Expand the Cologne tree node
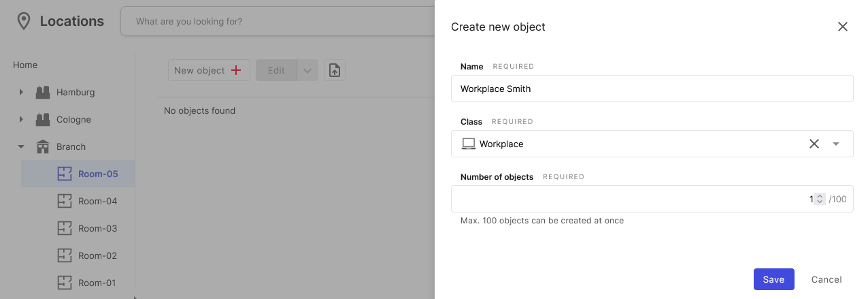868x299 pixels. pos(21,119)
